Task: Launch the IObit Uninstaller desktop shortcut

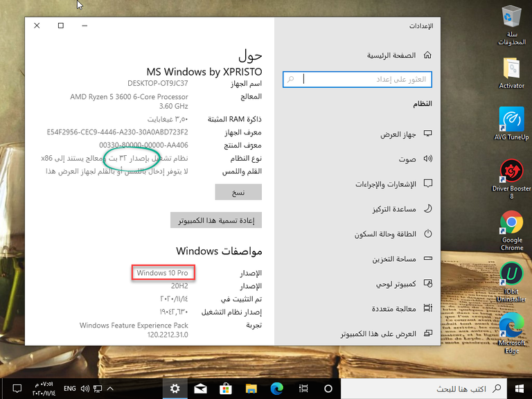Action: (512, 283)
